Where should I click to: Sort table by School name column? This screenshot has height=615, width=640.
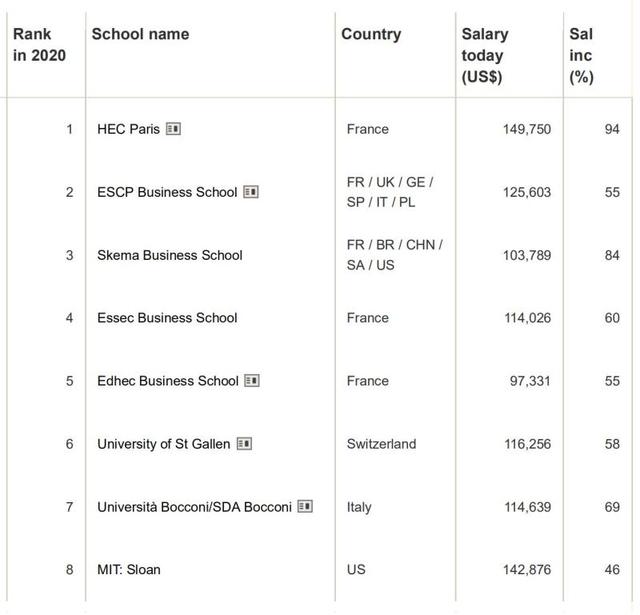point(140,34)
